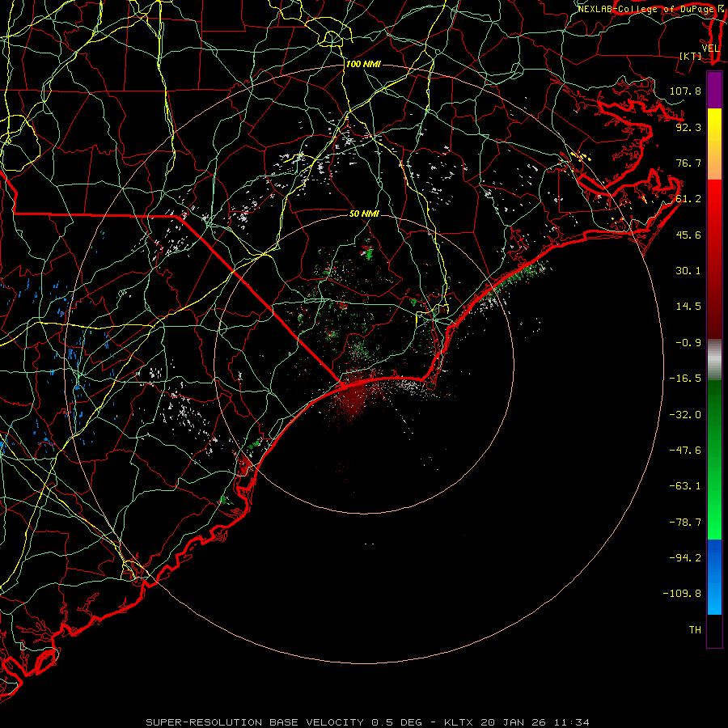Click the -32.0 velocity scale value

coord(685,415)
